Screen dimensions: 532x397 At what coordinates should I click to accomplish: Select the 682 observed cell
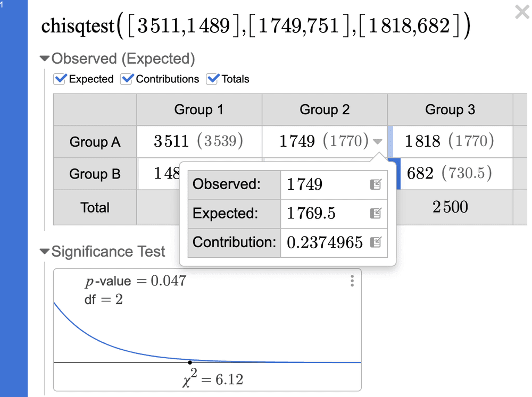[450, 173]
